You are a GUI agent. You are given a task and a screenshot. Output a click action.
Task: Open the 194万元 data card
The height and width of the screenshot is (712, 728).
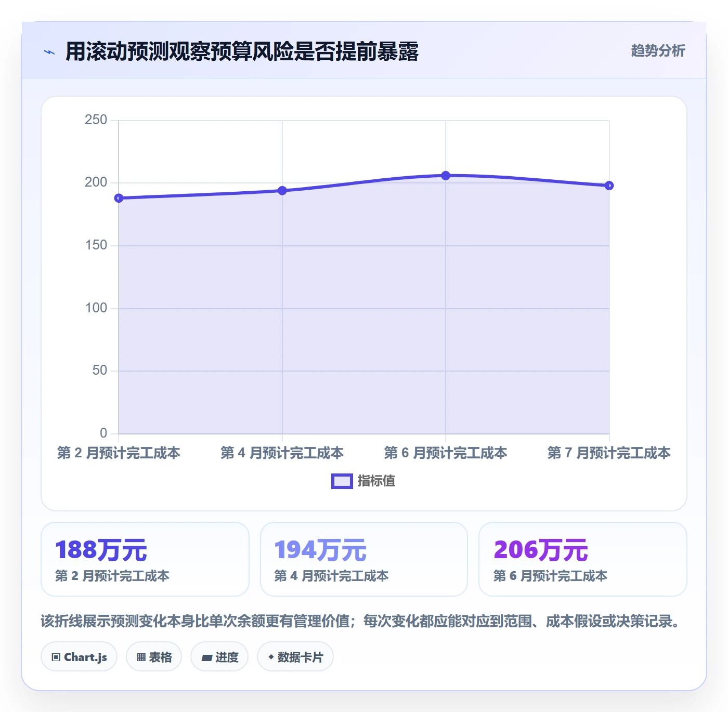[364, 559]
